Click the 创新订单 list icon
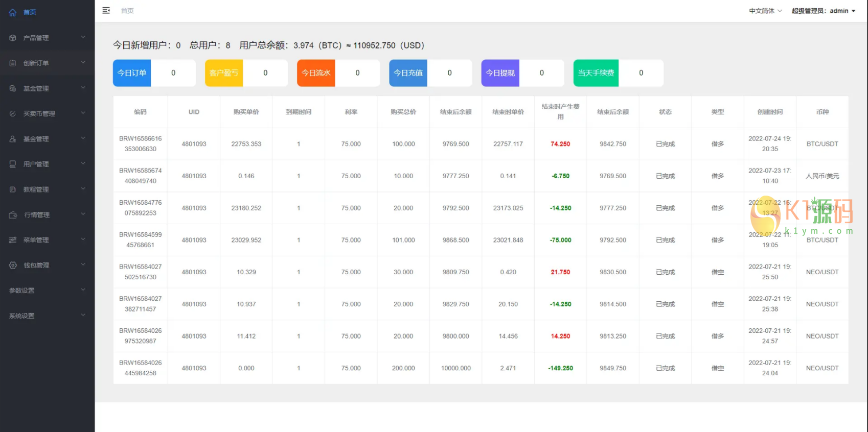This screenshot has height=432, width=868. pos(13,63)
